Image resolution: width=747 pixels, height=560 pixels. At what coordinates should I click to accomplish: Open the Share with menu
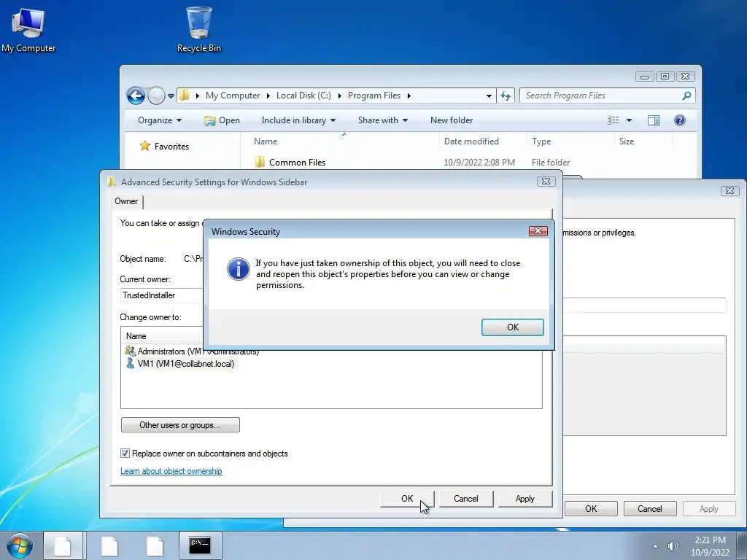382,120
